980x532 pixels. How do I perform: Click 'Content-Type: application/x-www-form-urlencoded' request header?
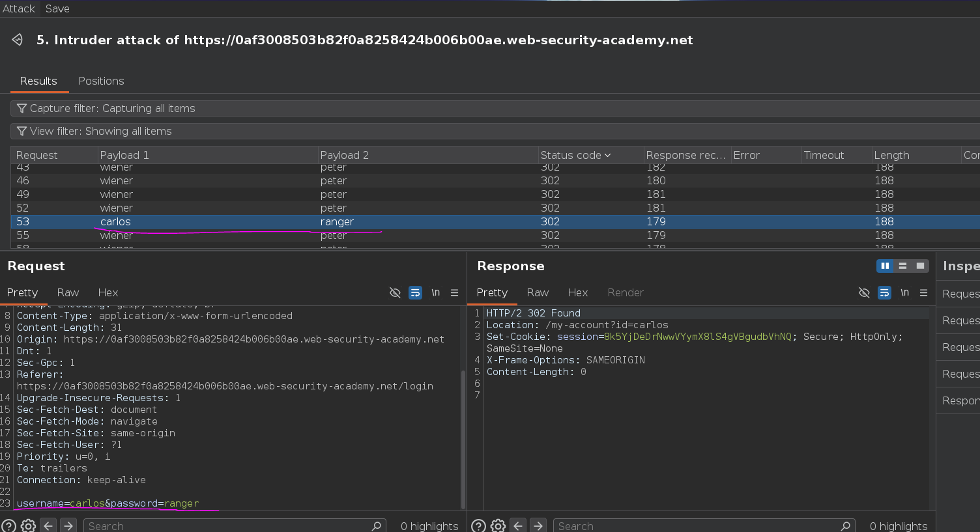[154, 316]
